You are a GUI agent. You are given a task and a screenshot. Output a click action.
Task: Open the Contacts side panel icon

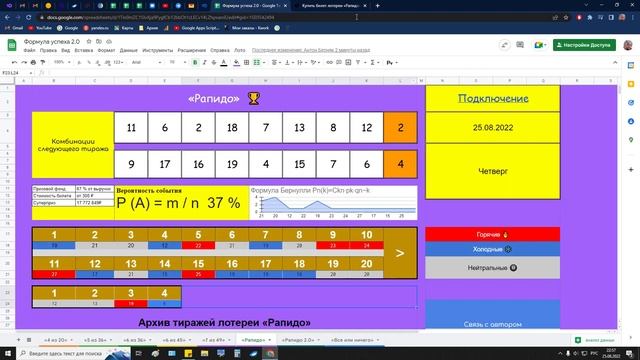[x=631, y=121]
